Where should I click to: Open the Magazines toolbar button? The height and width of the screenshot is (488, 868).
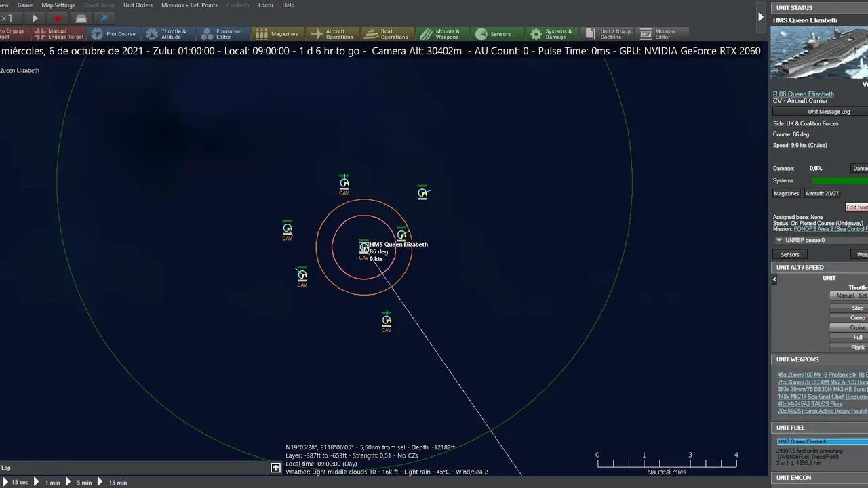[277, 34]
